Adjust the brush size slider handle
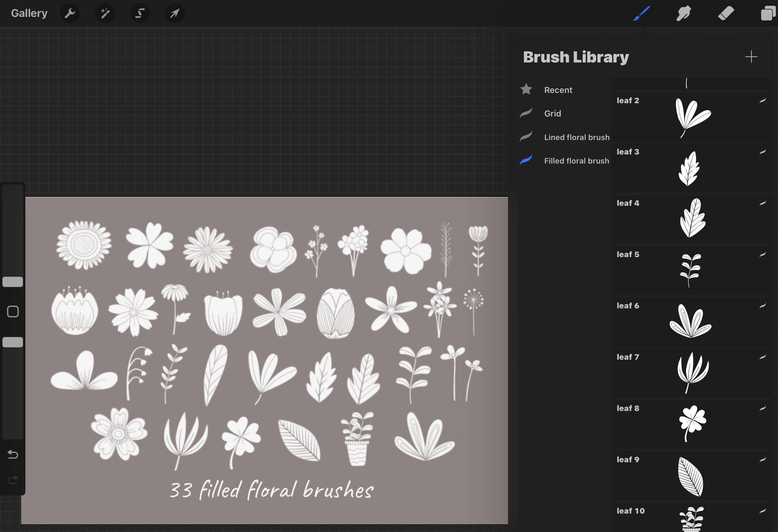Viewport: 778px width, 532px height. coord(13,282)
